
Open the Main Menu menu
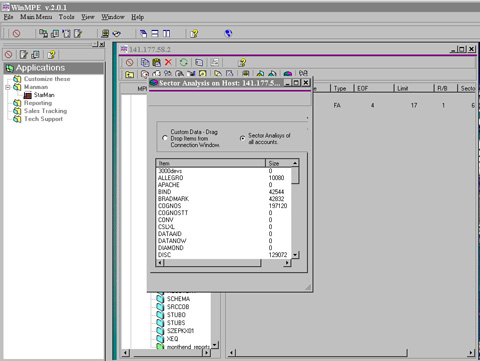coord(36,17)
